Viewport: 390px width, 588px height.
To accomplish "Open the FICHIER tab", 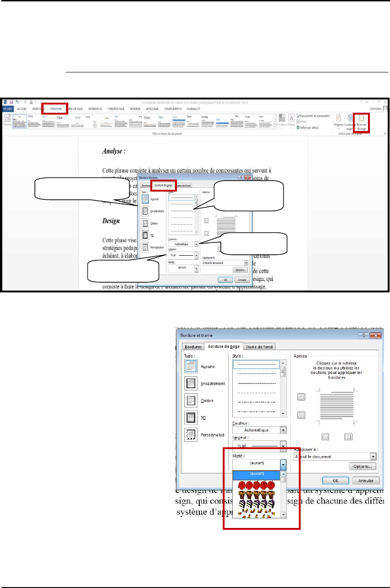I will pyautogui.click(x=7, y=109).
